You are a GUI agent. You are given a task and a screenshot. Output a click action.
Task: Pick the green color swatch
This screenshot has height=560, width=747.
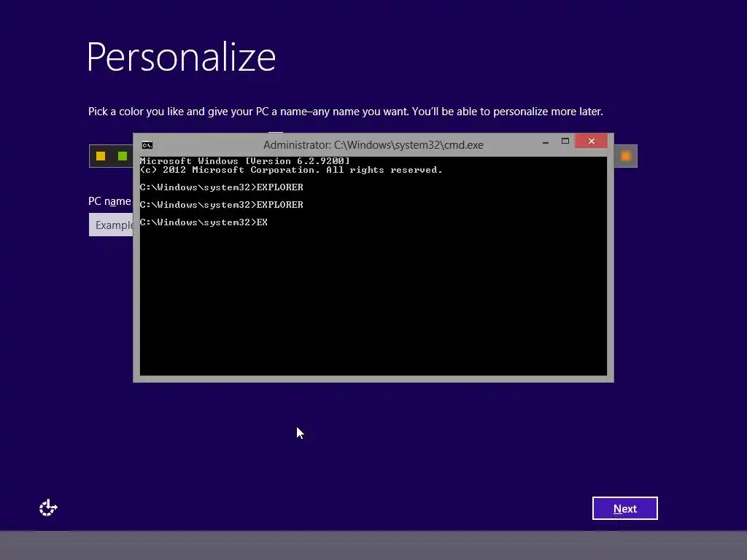click(x=123, y=156)
